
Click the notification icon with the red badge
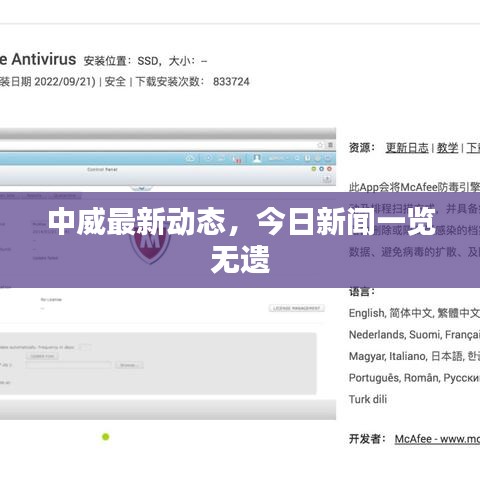point(237,159)
